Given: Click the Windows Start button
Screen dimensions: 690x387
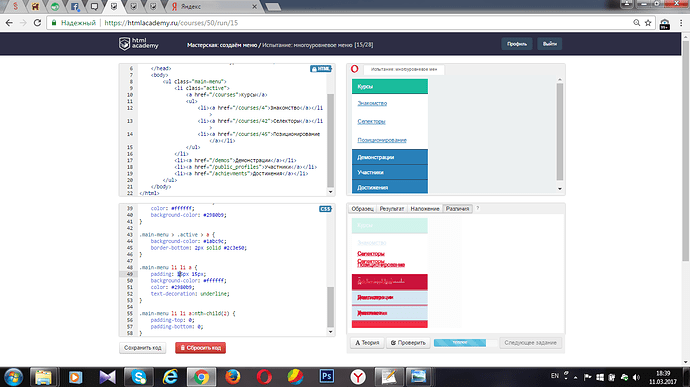Looking at the screenshot, I should click(x=13, y=377).
